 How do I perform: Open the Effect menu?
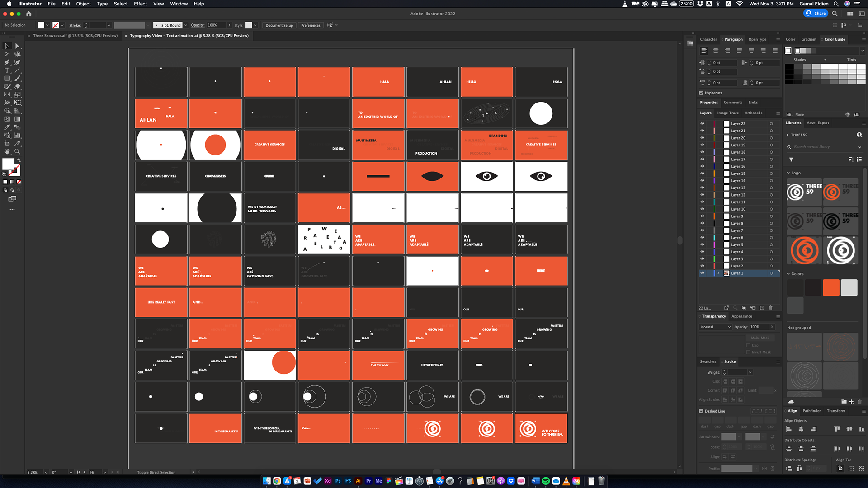tap(140, 4)
